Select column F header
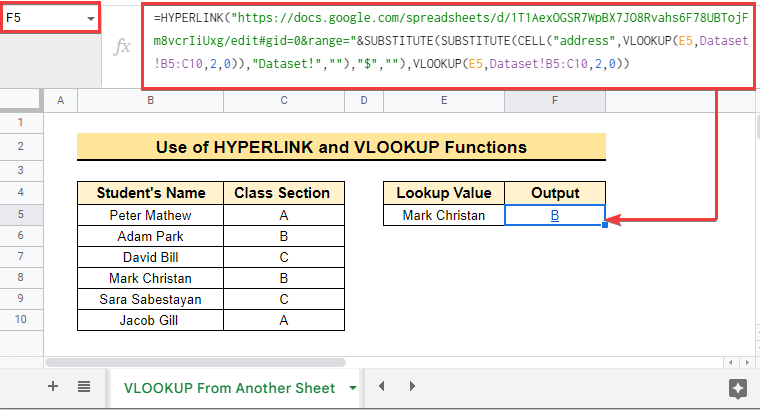The width and height of the screenshot is (760, 410). 554,100
